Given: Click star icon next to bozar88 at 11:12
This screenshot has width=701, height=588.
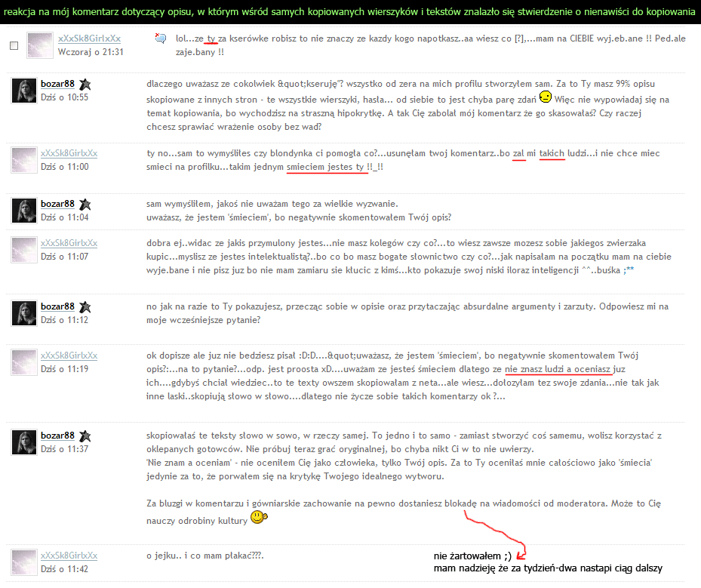Looking at the screenshot, I should 85,307.
